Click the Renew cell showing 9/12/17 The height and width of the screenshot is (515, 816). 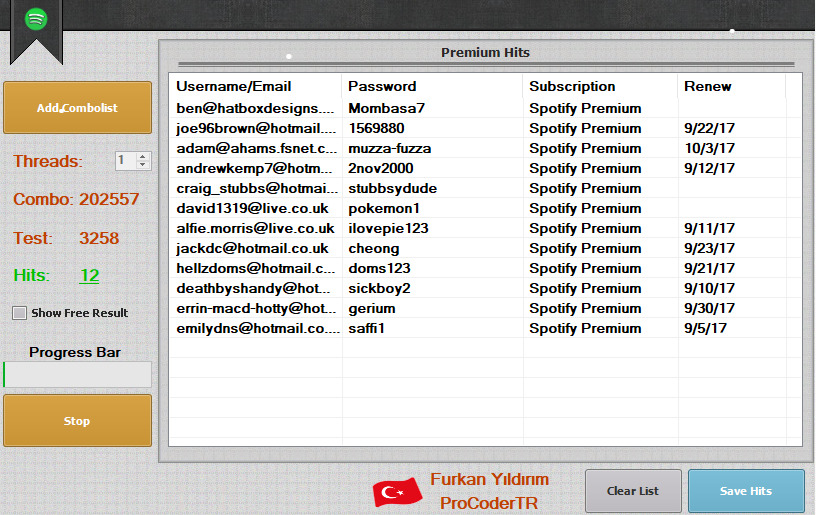pyautogui.click(x=709, y=169)
